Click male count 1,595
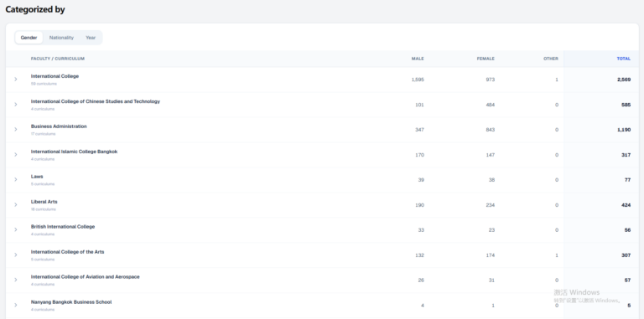644x319 pixels. point(418,80)
